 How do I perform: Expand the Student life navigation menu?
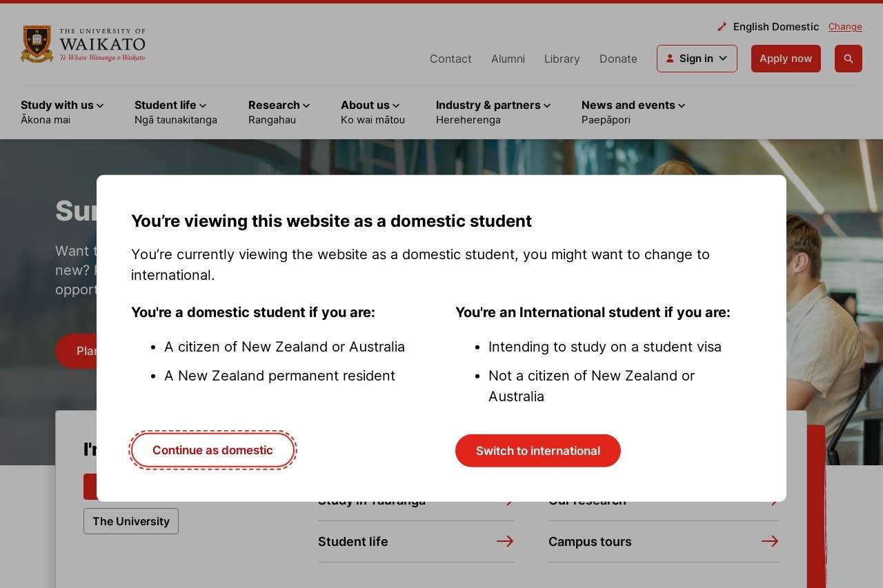pyautogui.click(x=170, y=105)
